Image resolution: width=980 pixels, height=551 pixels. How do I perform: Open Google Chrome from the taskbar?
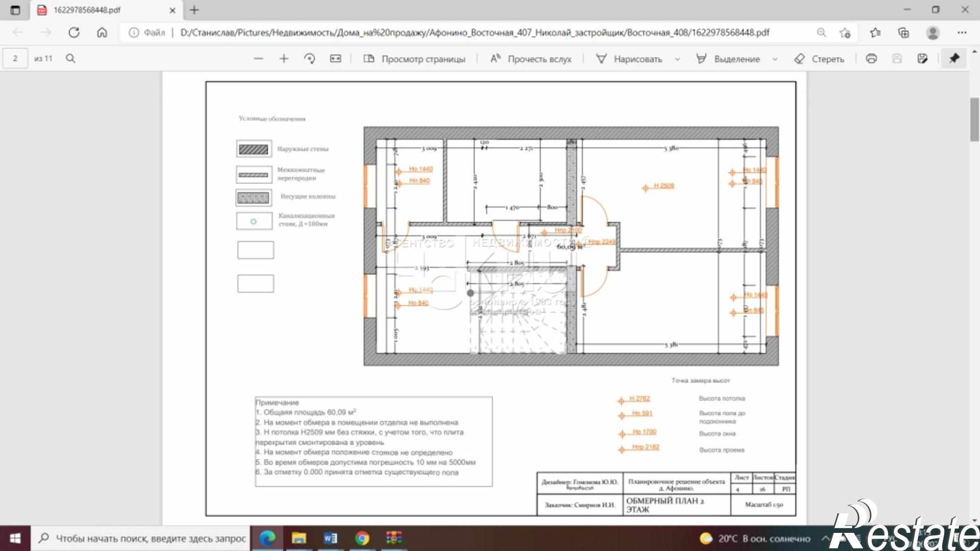[362, 538]
